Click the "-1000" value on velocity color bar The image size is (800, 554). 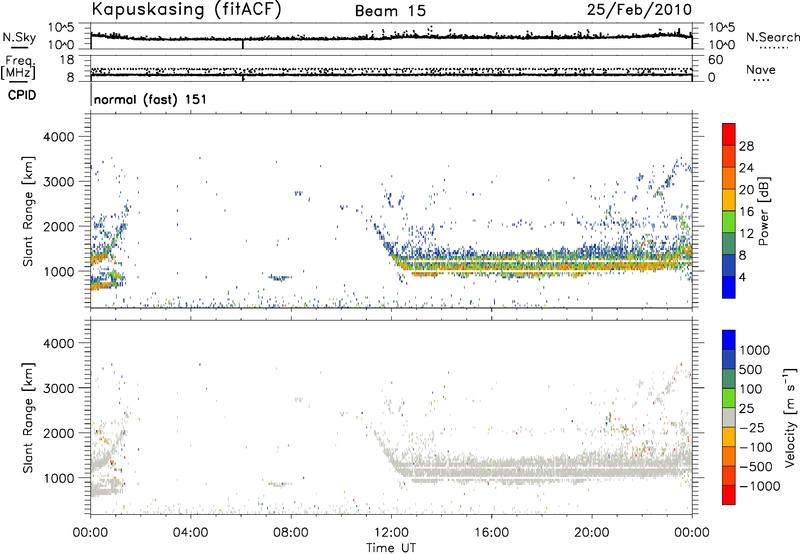[x=759, y=486]
